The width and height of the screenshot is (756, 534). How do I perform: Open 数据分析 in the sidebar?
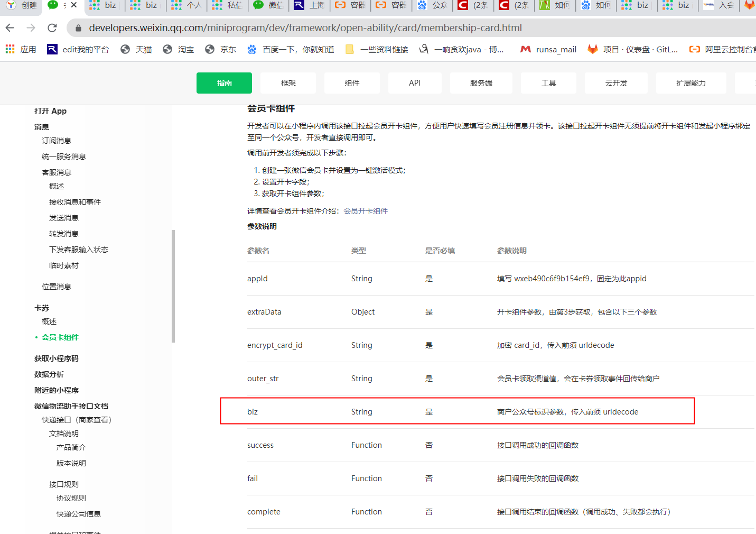pyautogui.click(x=49, y=374)
